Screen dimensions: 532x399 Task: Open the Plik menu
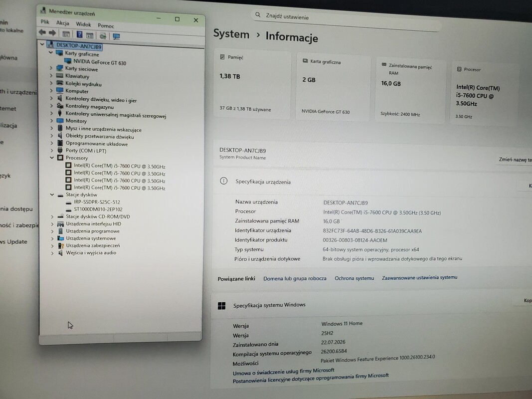[x=45, y=22]
